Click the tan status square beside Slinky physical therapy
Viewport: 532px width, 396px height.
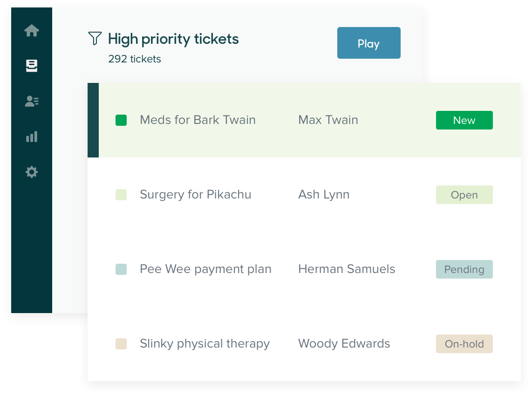click(121, 344)
